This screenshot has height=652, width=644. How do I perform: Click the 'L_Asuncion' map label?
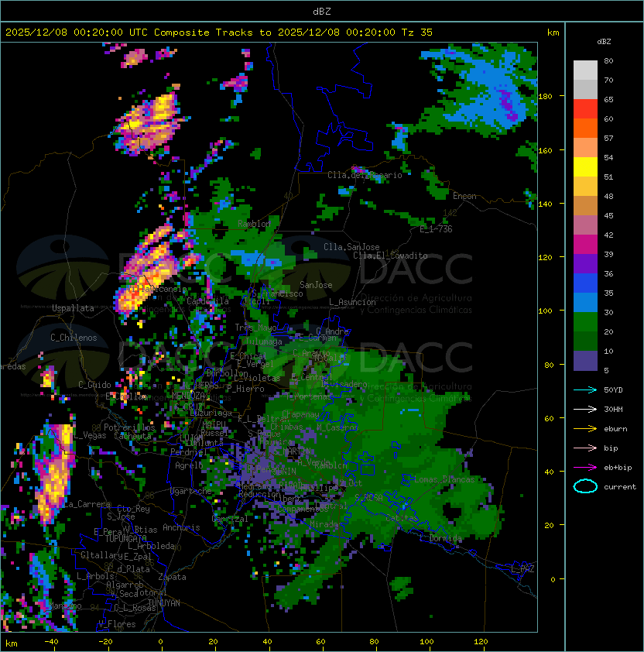click(352, 301)
